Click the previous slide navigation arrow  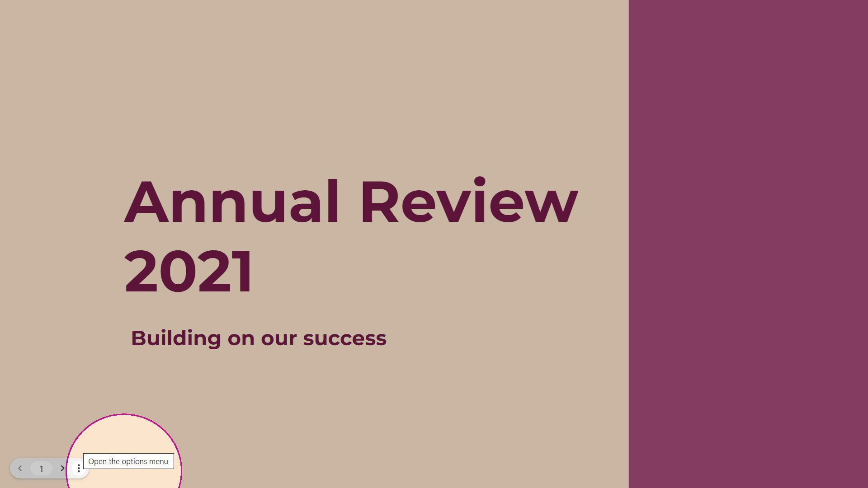tap(20, 468)
